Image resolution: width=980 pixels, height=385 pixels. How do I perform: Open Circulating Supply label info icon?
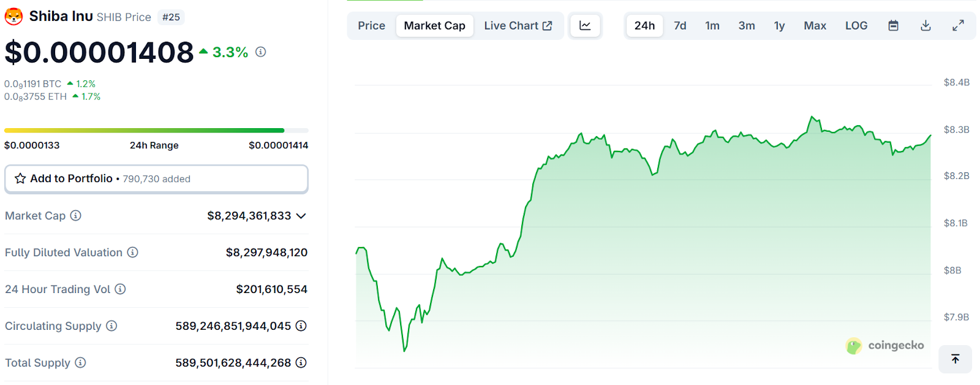click(x=111, y=326)
